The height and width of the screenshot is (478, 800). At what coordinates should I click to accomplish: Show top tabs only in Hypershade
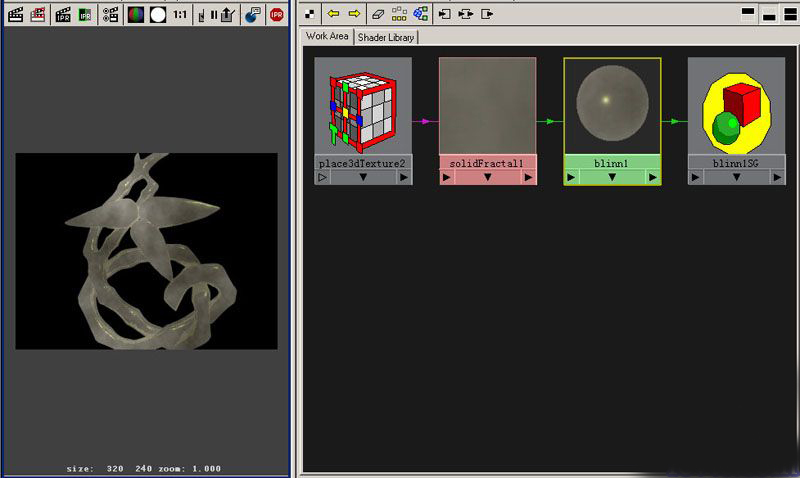coord(748,14)
